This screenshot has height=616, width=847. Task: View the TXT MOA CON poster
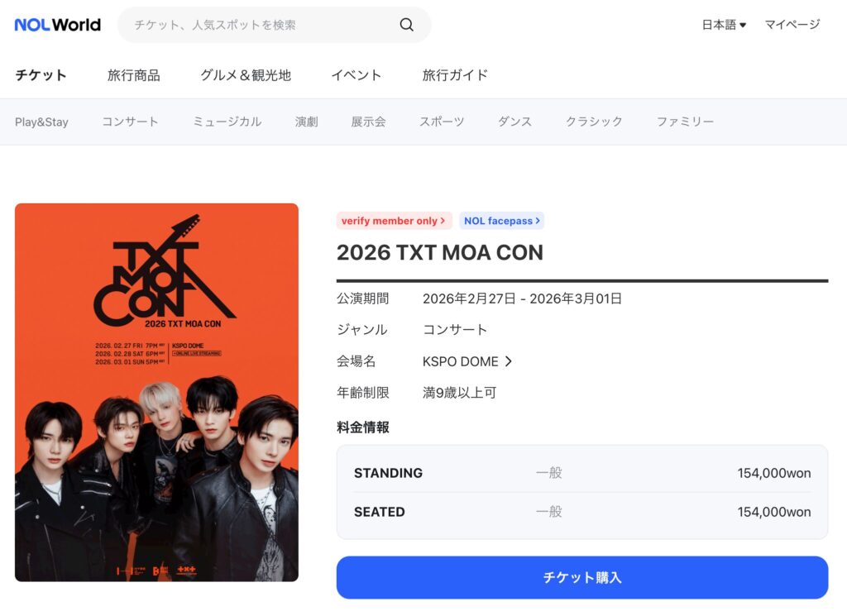click(x=156, y=393)
